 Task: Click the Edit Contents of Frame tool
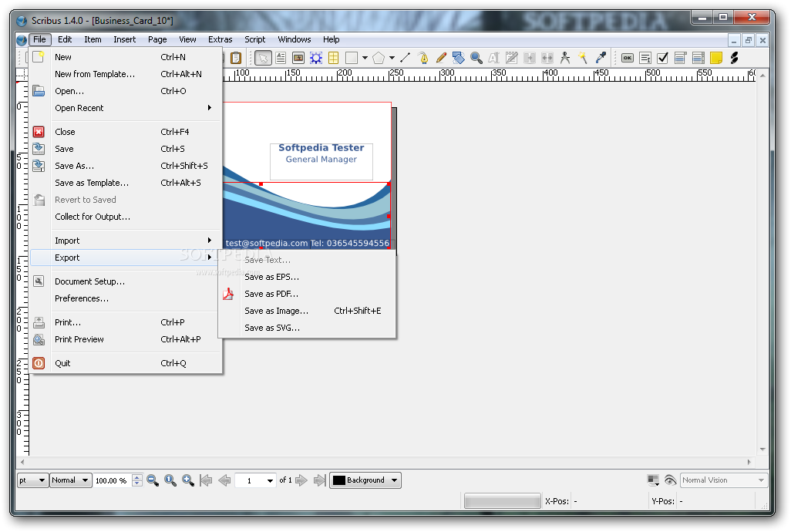pos(494,58)
